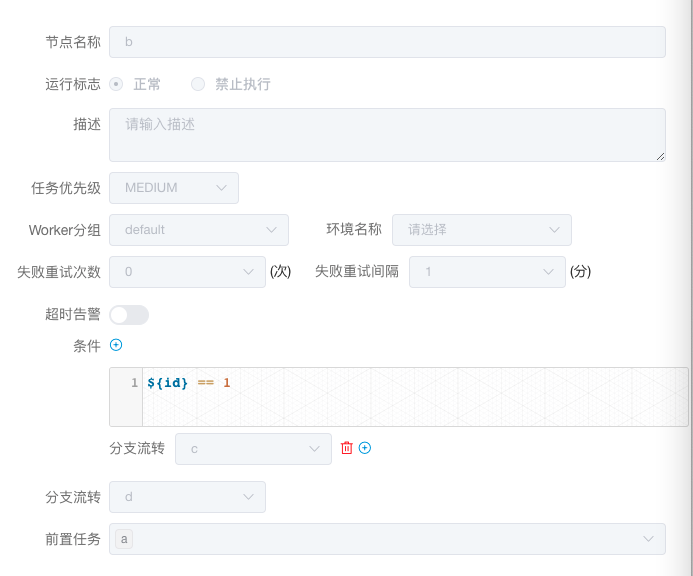The image size is (693, 576).
Task: Select the 禁止执行 radio button
Action: point(198,84)
